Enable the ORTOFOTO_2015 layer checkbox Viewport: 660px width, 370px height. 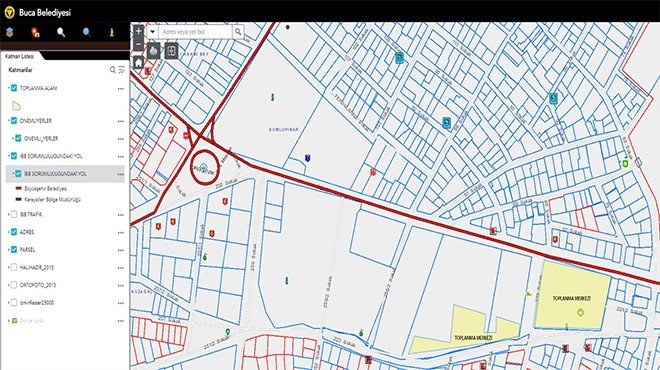14,285
